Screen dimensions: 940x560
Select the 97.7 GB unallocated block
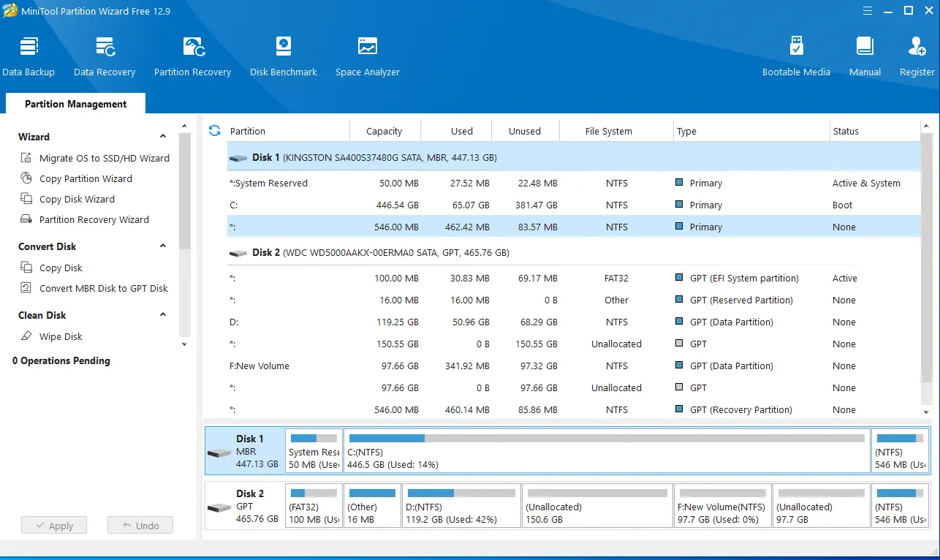821,505
